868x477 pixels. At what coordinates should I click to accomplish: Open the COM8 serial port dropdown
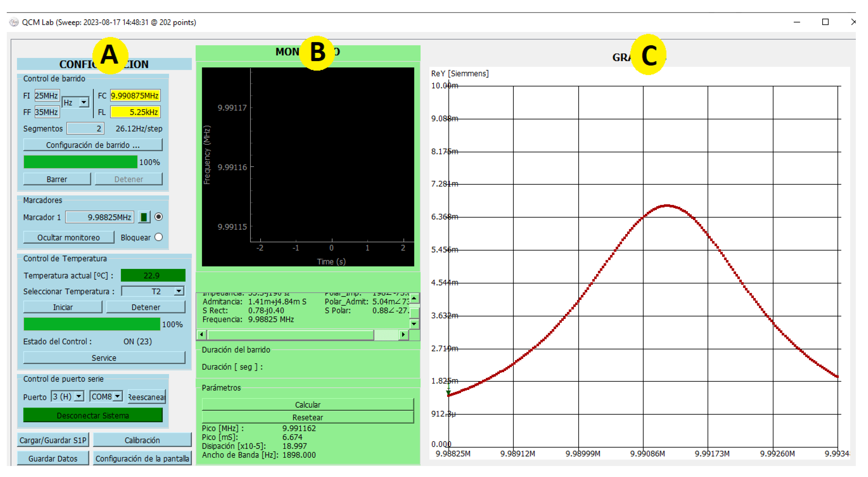pyautogui.click(x=117, y=396)
